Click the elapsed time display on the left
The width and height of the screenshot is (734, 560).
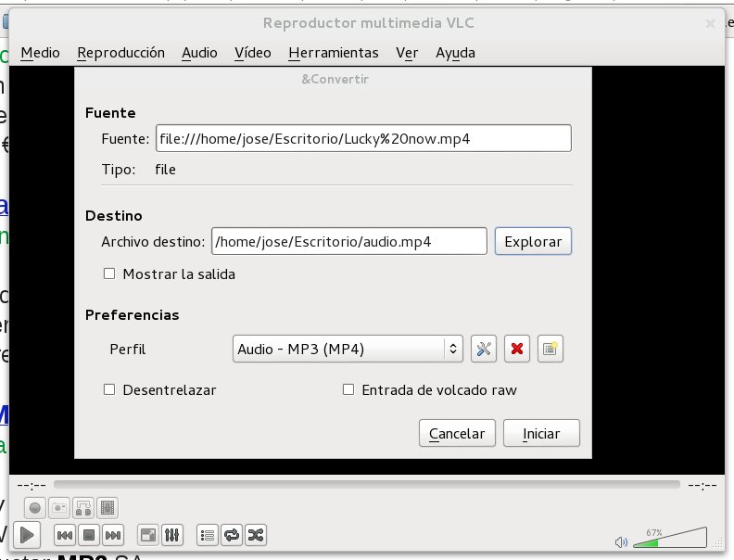pyautogui.click(x=32, y=485)
